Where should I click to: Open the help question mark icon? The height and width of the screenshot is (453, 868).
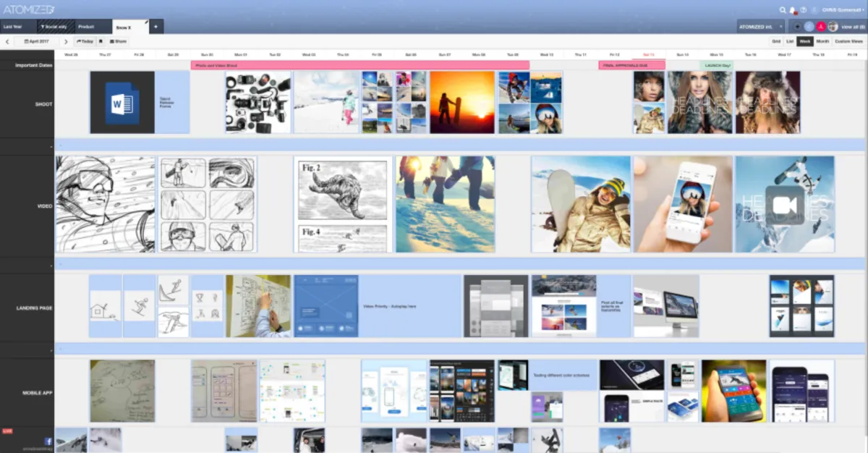pyautogui.click(x=804, y=10)
